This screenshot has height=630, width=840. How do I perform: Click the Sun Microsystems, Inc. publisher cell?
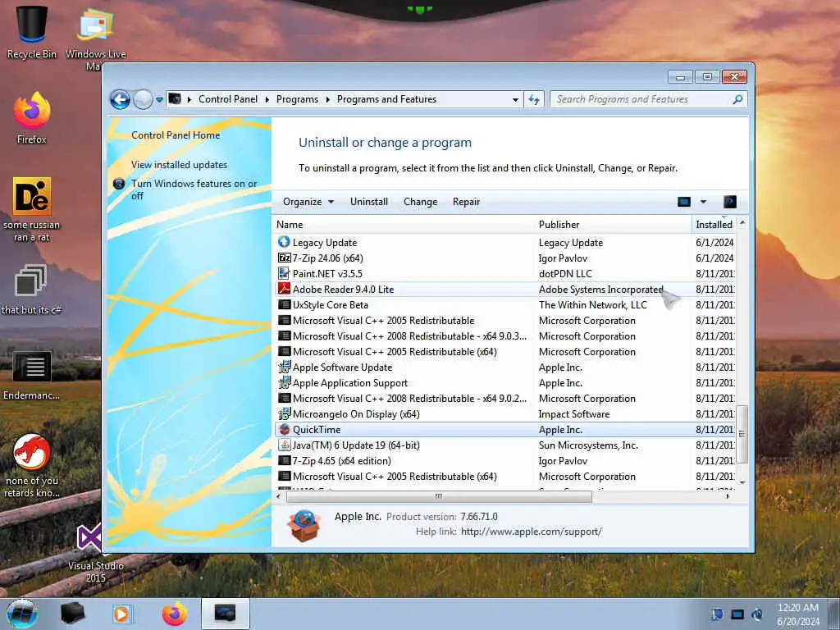[x=588, y=445]
